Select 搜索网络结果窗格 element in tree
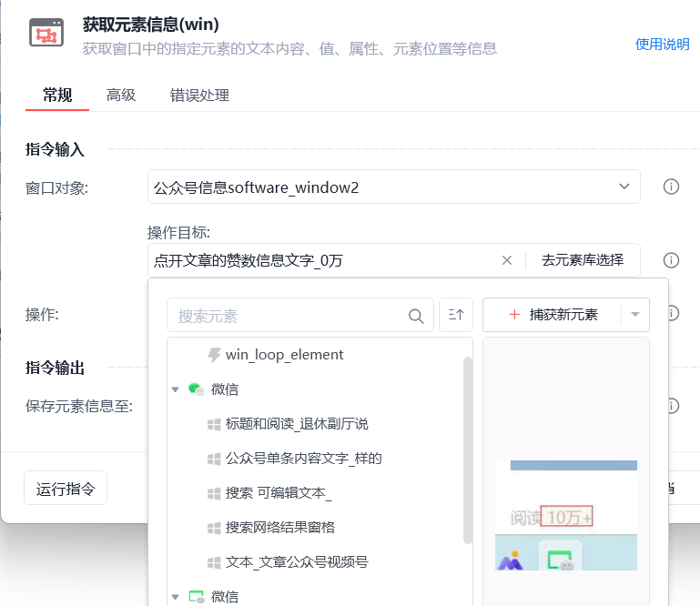 (x=279, y=528)
